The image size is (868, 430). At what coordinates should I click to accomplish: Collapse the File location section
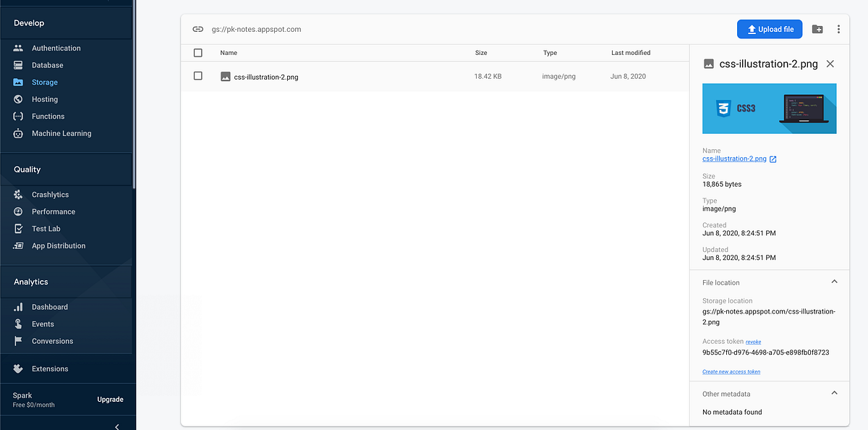(x=834, y=282)
